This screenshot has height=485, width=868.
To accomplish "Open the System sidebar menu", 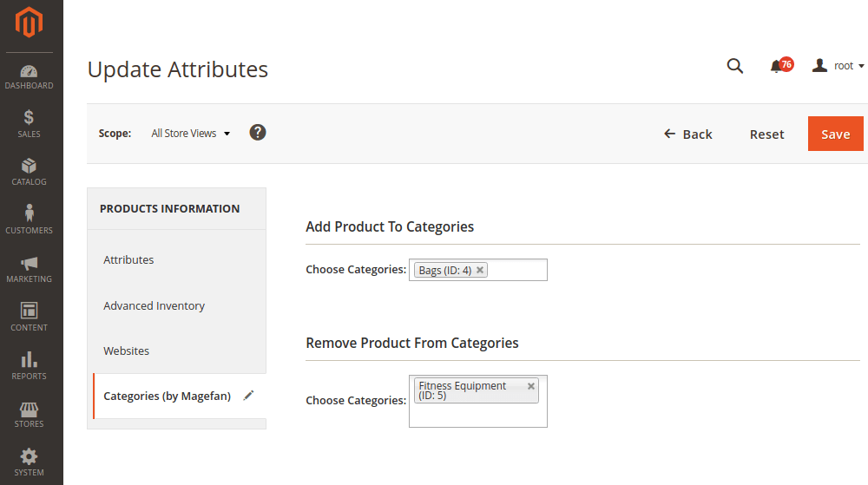I will point(29,462).
